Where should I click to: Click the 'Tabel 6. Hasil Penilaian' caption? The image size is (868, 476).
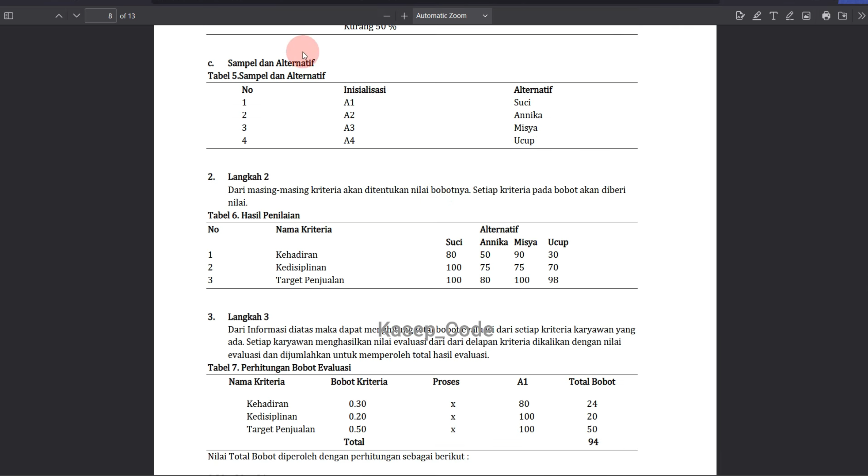(254, 215)
